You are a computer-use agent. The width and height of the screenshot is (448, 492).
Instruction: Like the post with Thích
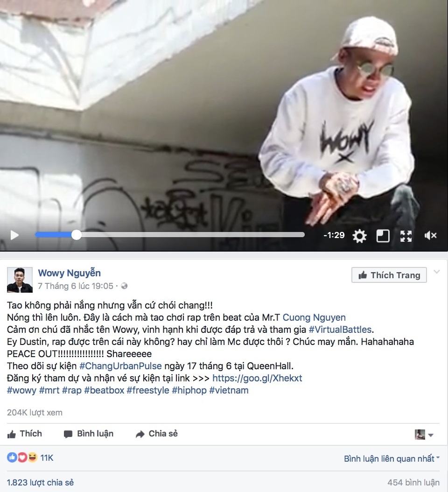(x=24, y=434)
